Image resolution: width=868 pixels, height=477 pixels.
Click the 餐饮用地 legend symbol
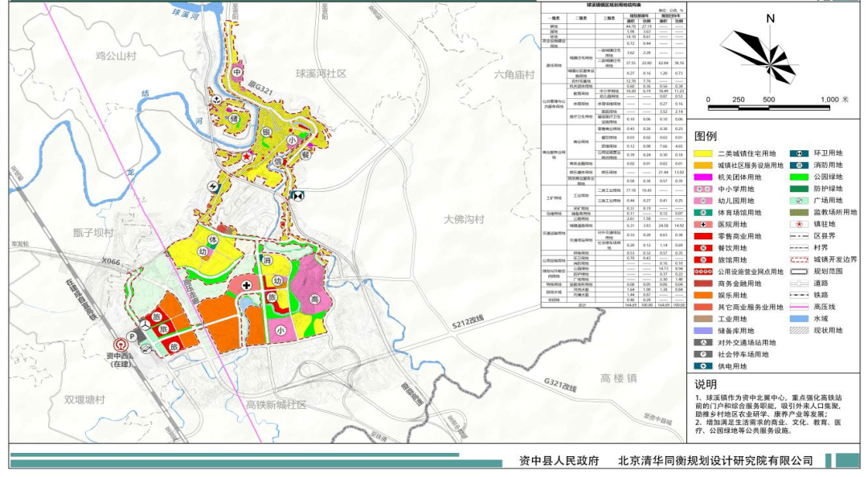703,248
